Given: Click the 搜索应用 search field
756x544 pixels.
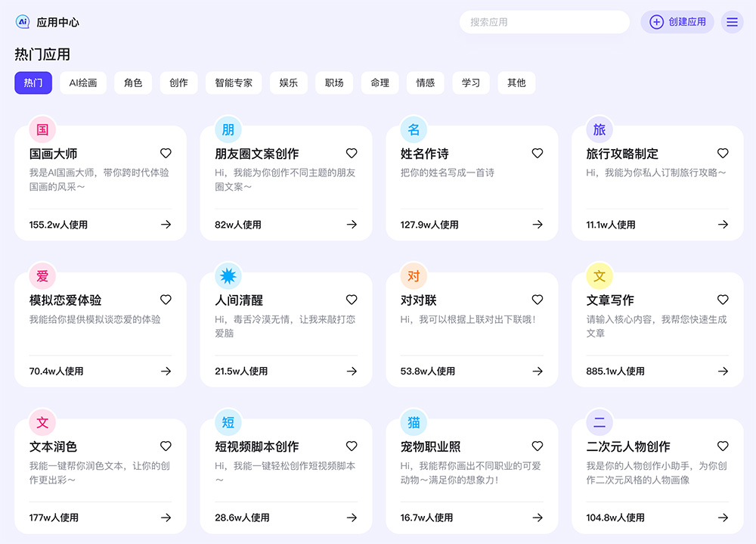Looking at the screenshot, I should [544, 22].
